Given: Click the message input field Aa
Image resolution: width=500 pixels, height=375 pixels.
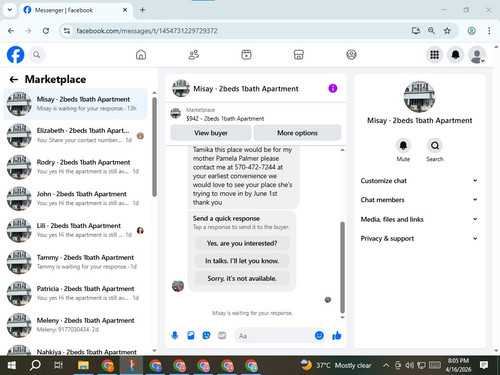Looking at the screenshot, I should tap(274, 336).
